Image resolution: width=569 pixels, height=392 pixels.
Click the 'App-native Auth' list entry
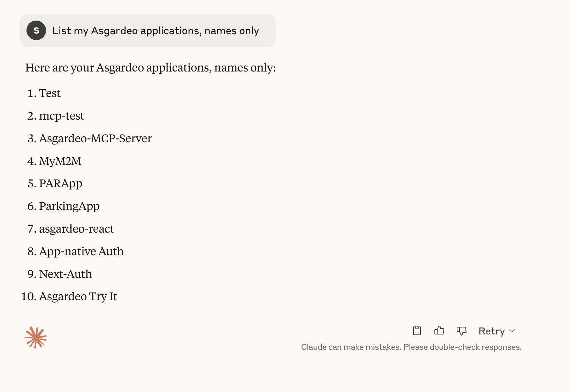[82, 251]
